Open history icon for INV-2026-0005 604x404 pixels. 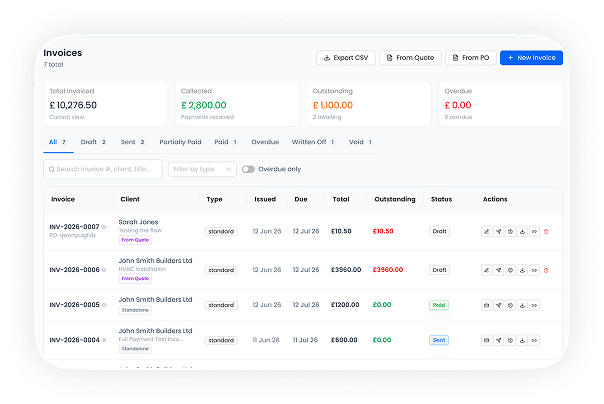point(510,305)
